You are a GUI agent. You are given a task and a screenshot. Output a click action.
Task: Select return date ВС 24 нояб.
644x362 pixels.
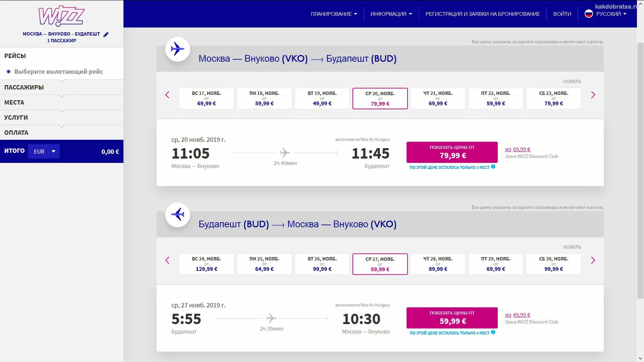click(206, 264)
